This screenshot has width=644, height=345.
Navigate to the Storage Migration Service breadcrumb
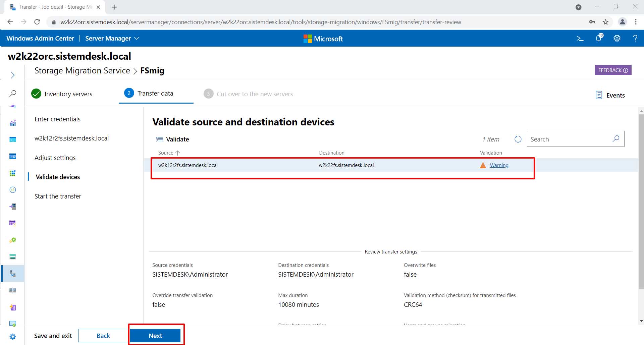click(82, 71)
